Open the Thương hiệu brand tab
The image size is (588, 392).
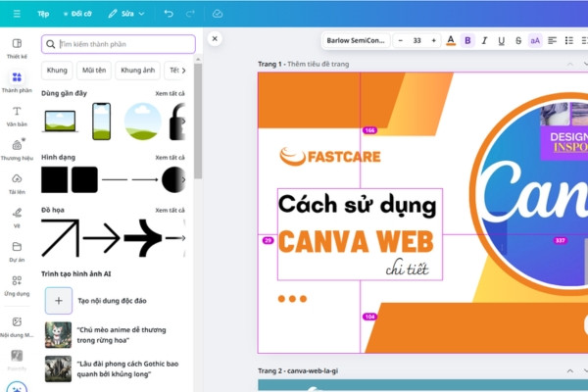pyautogui.click(x=17, y=150)
